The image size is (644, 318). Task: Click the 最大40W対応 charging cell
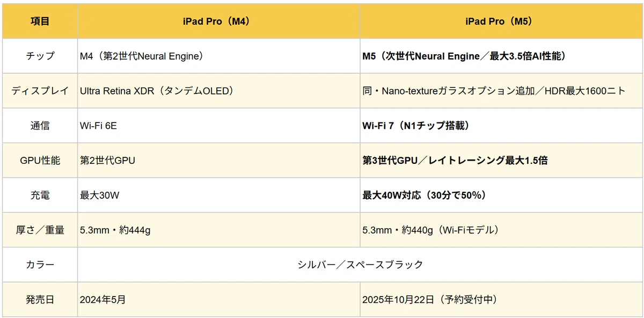(x=501, y=196)
